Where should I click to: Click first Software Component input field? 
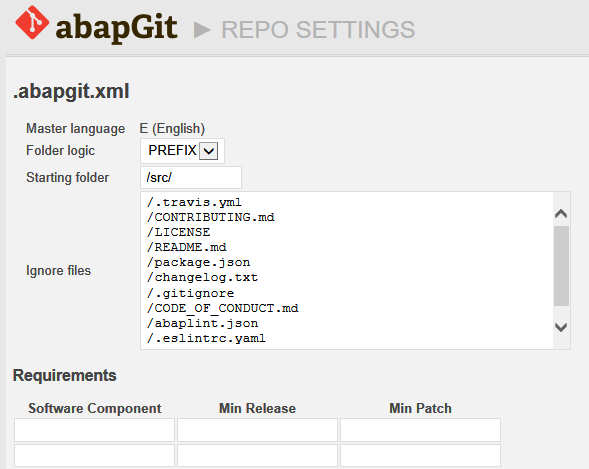point(94,430)
